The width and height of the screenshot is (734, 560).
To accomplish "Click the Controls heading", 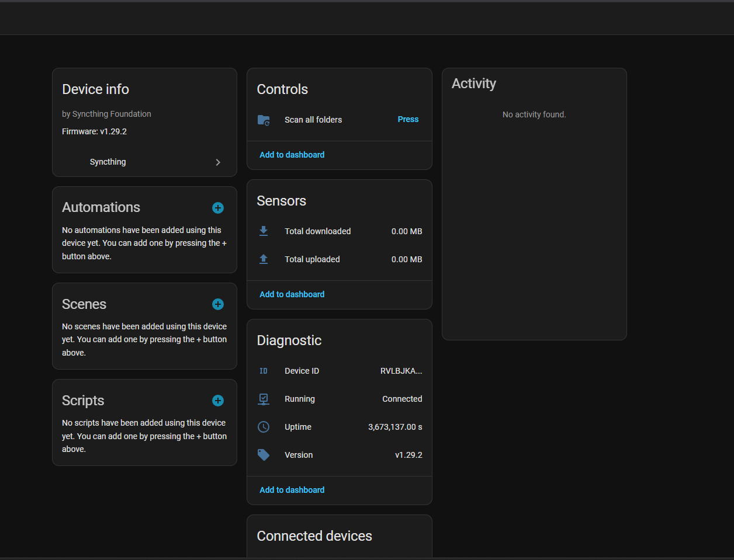I will (282, 89).
